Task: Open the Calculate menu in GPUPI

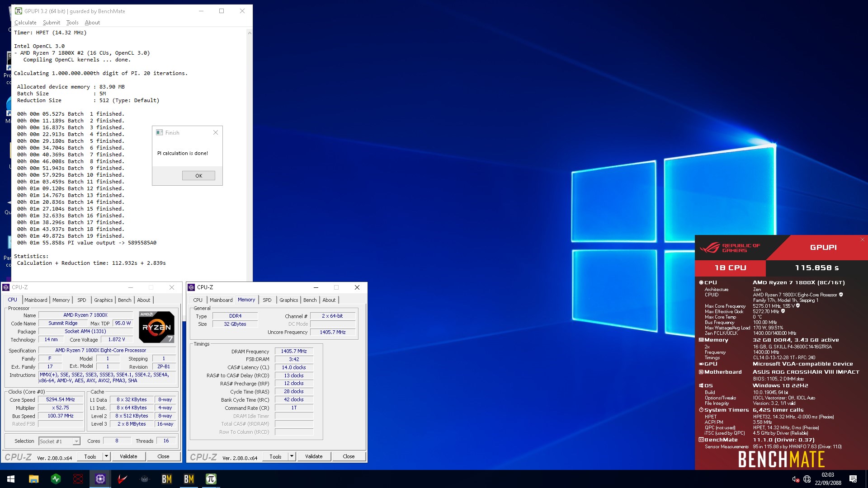Action: (x=25, y=23)
